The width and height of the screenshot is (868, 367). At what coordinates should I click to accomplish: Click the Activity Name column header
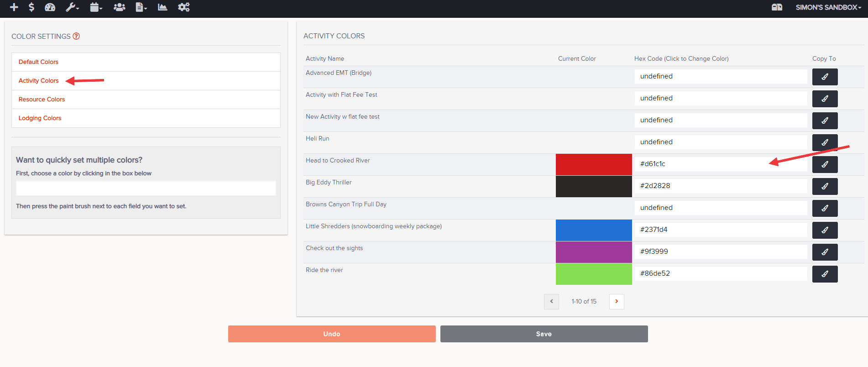click(x=325, y=58)
